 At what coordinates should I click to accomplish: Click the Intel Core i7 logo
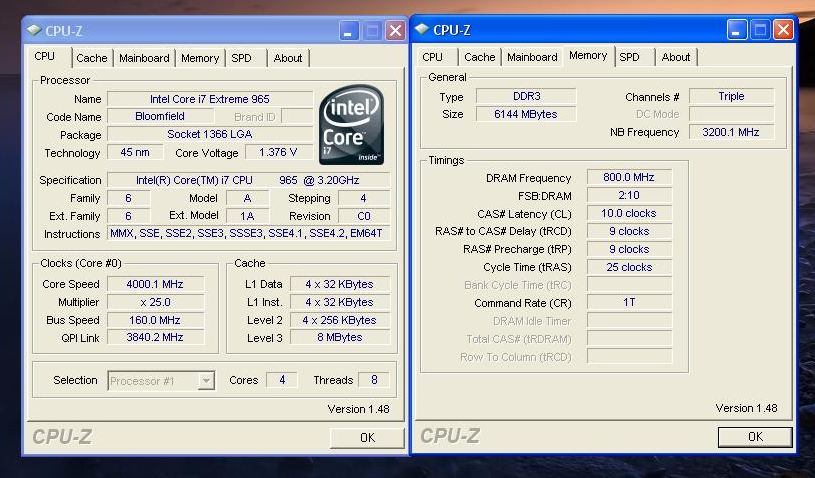click(x=351, y=125)
